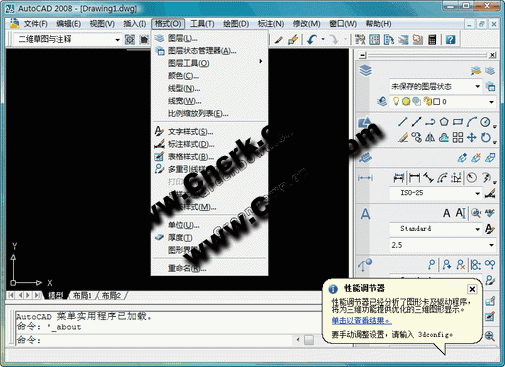The height and width of the screenshot is (367, 505).
Task: Open the QuickCalc calculator icon in toolbar
Action: (x=432, y=40)
